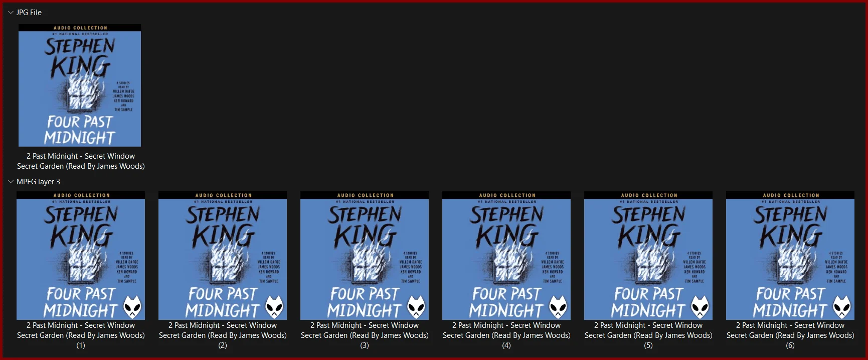Screen dimensions: 868x360
Task: Click the file name ending in (3)
Action: [365, 335]
